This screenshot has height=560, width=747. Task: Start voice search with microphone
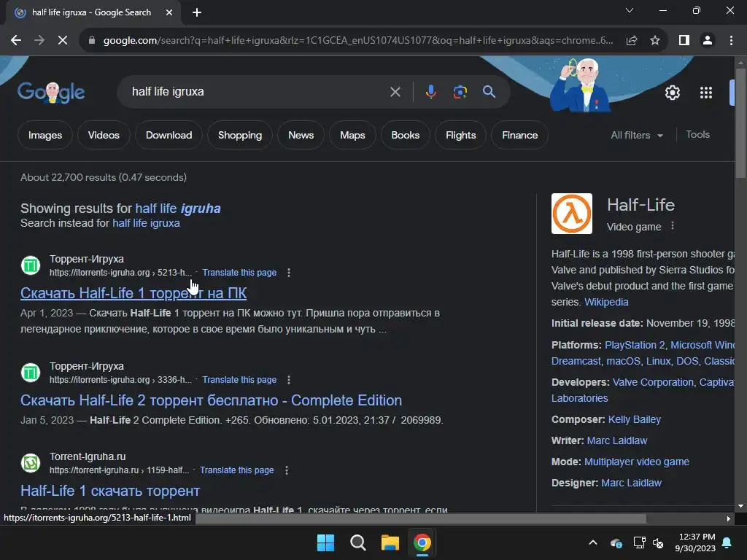click(x=430, y=92)
